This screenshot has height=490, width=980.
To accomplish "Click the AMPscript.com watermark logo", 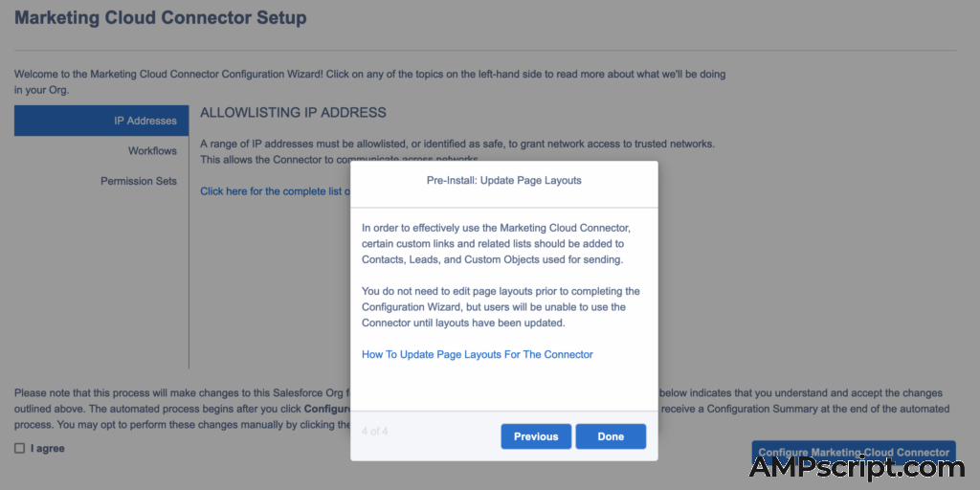I will (x=857, y=467).
